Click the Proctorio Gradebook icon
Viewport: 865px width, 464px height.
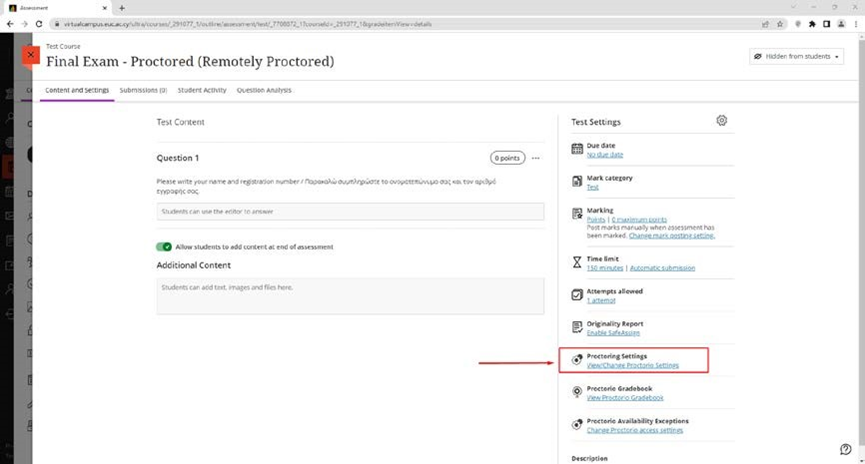[577, 392]
